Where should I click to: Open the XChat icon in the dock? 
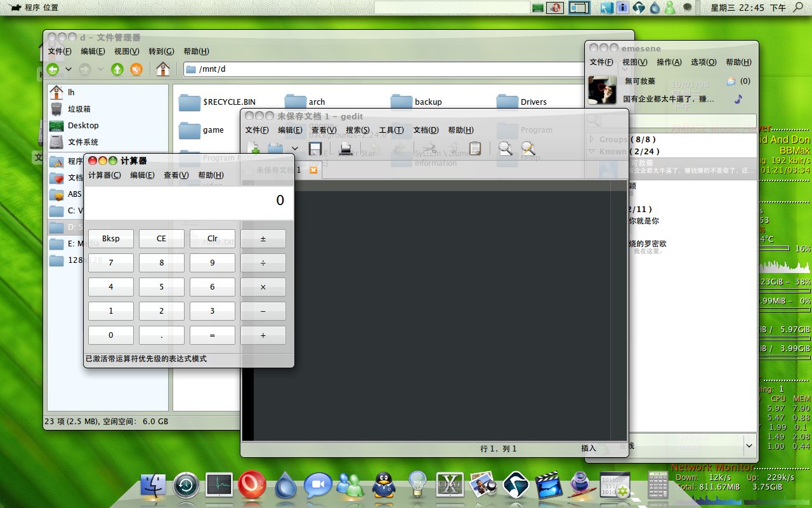450,485
